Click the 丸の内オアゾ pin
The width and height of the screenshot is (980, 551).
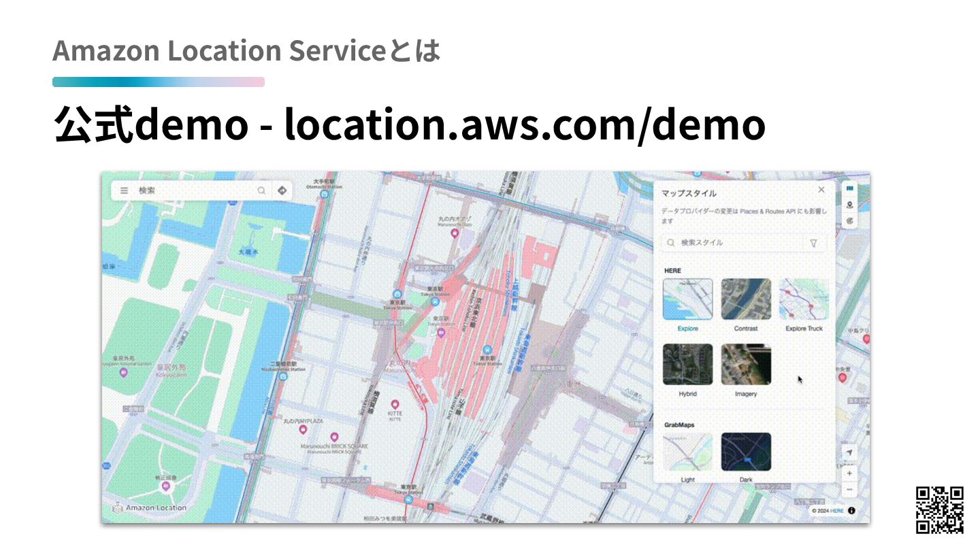click(455, 233)
